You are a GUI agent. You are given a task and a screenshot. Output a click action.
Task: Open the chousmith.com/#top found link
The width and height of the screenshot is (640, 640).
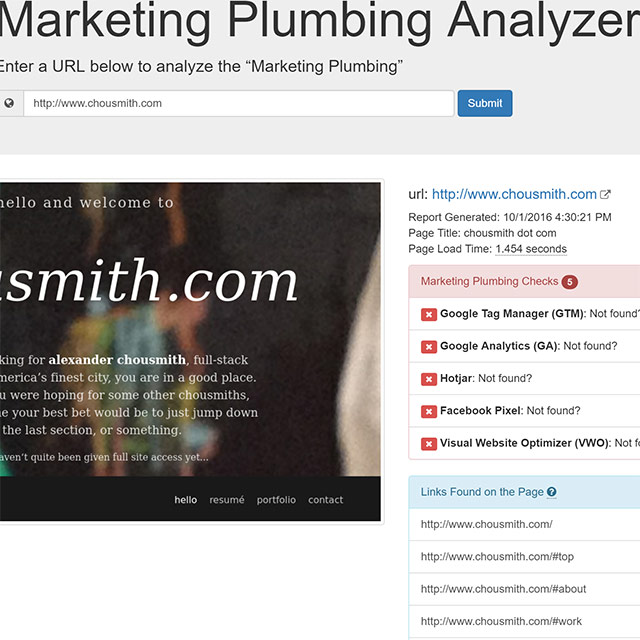497,557
